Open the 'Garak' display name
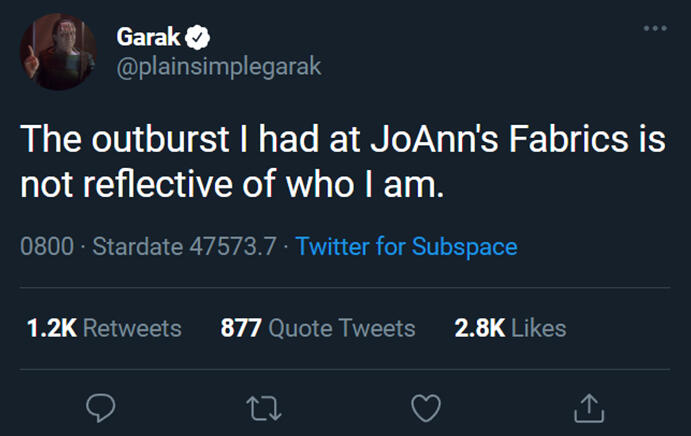Viewport: 691px width, 436px height. tap(148, 38)
